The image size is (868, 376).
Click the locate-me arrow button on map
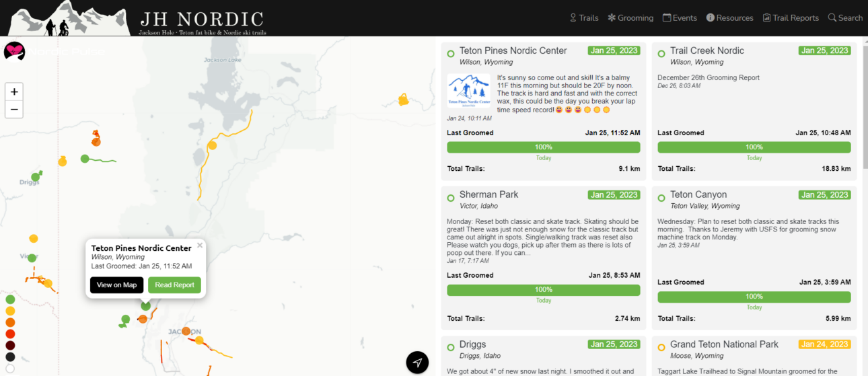(417, 363)
